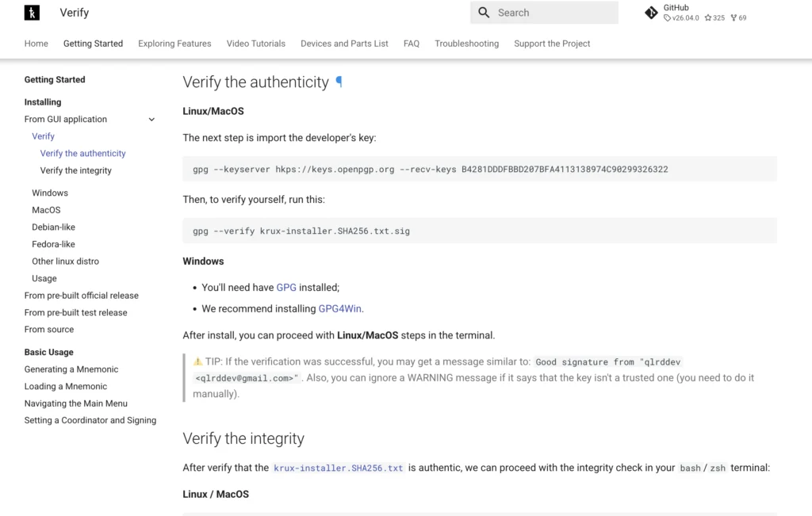Switch to the Troubleshooting tab
Screen dimensions: 812x516
(467, 44)
